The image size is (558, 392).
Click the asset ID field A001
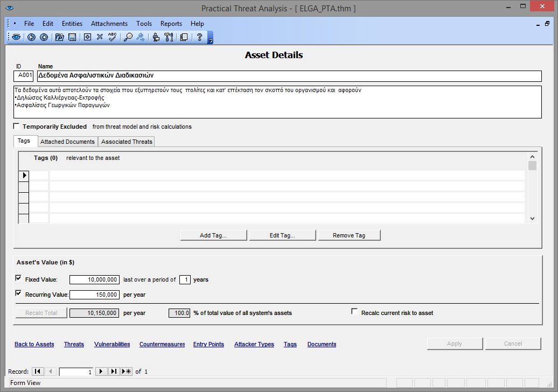pyautogui.click(x=24, y=76)
